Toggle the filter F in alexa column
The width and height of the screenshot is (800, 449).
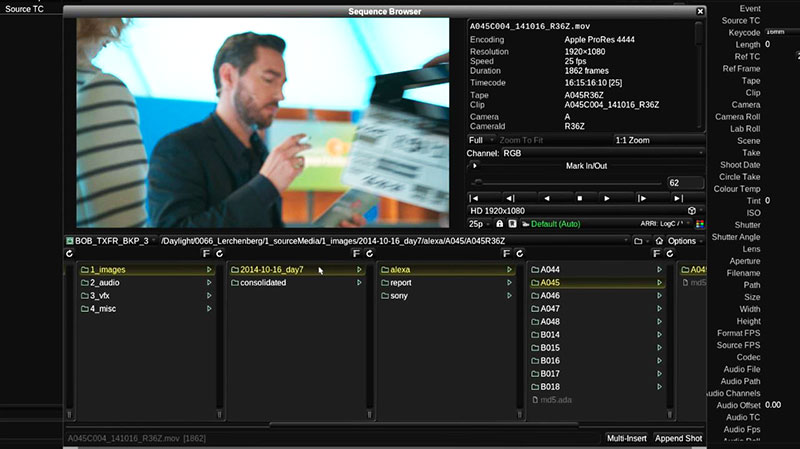click(507, 254)
